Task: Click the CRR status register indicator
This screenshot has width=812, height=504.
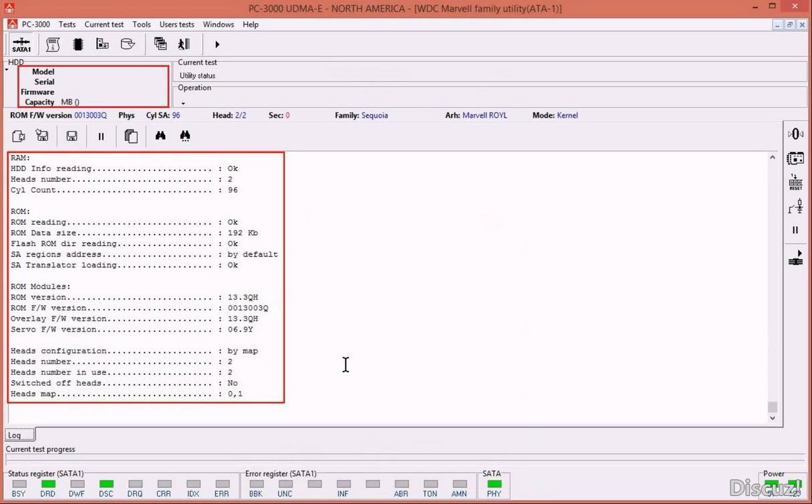Action: click(x=164, y=483)
